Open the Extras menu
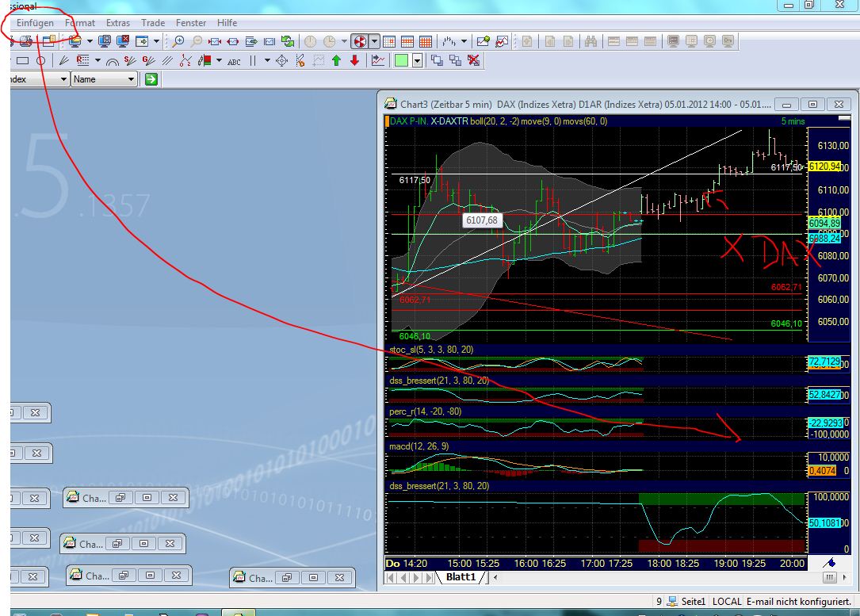This screenshot has height=616, width=860. tap(117, 23)
